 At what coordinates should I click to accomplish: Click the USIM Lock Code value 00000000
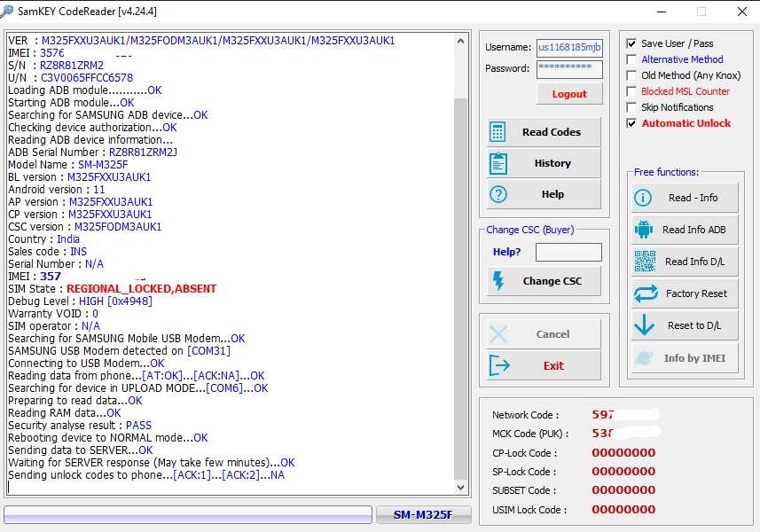(623, 510)
